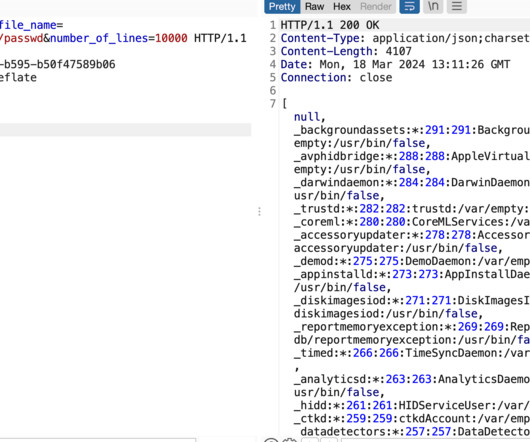The image size is (530, 442).
Task: Click the number_of_lines parameter name
Action: (99, 38)
